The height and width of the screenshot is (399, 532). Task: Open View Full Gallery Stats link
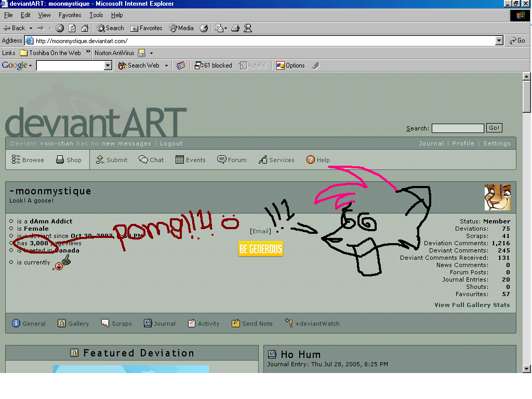(472, 305)
